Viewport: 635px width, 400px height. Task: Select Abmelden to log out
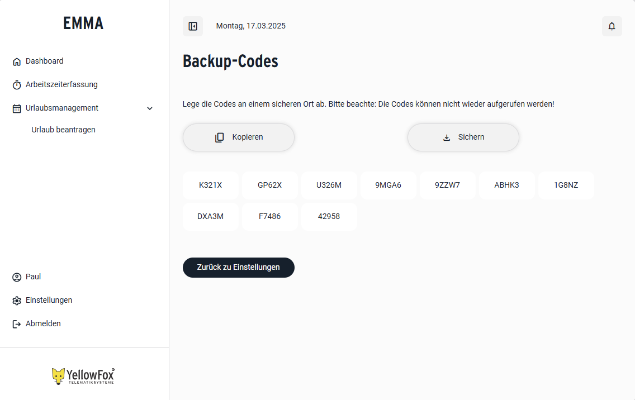coord(43,323)
